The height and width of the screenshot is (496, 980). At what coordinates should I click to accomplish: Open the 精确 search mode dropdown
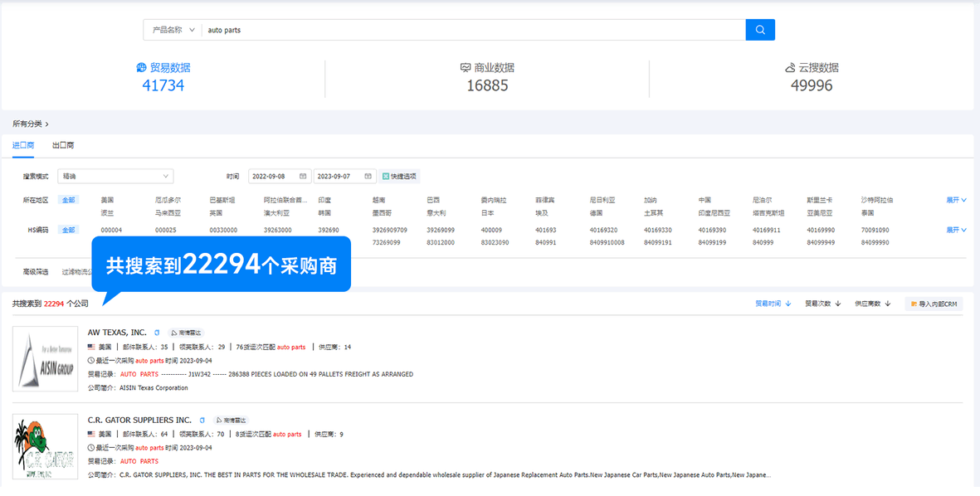click(115, 176)
